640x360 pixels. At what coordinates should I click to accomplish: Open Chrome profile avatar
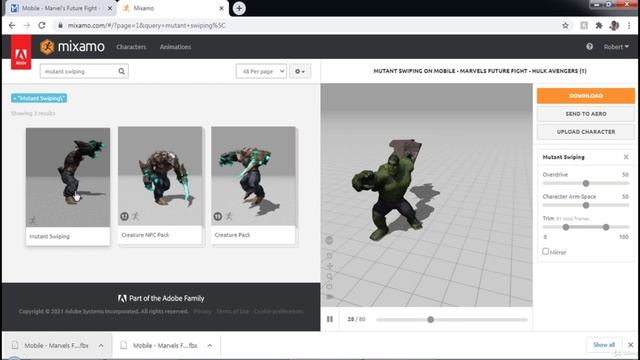tap(614, 25)
